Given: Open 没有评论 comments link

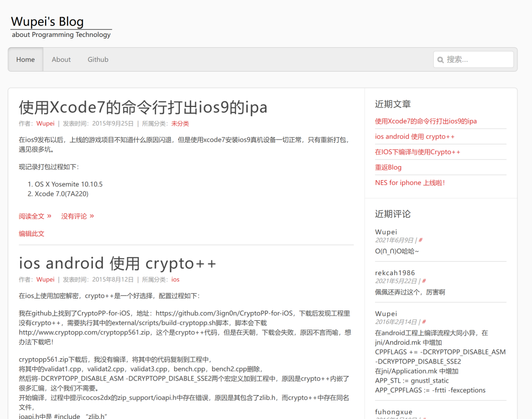Looking at the screenshot, I should coord(74,216).
